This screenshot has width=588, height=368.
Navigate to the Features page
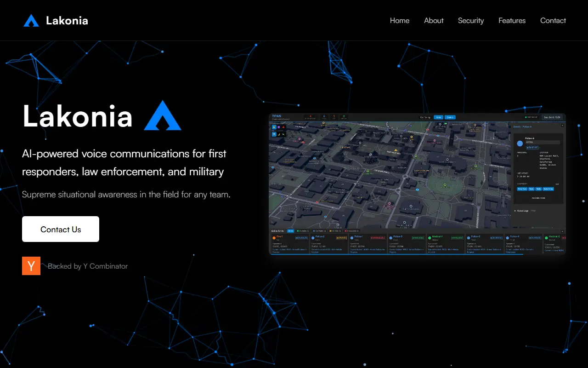point(512,20)
